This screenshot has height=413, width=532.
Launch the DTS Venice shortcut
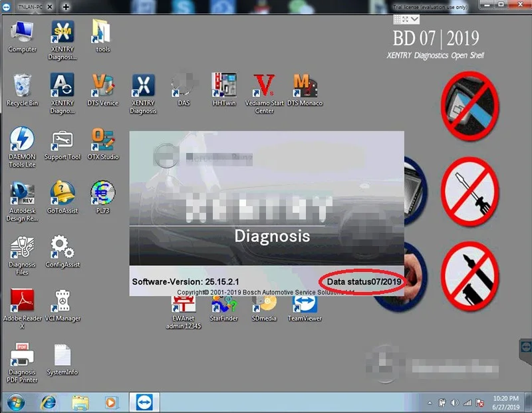coord(102,90)
